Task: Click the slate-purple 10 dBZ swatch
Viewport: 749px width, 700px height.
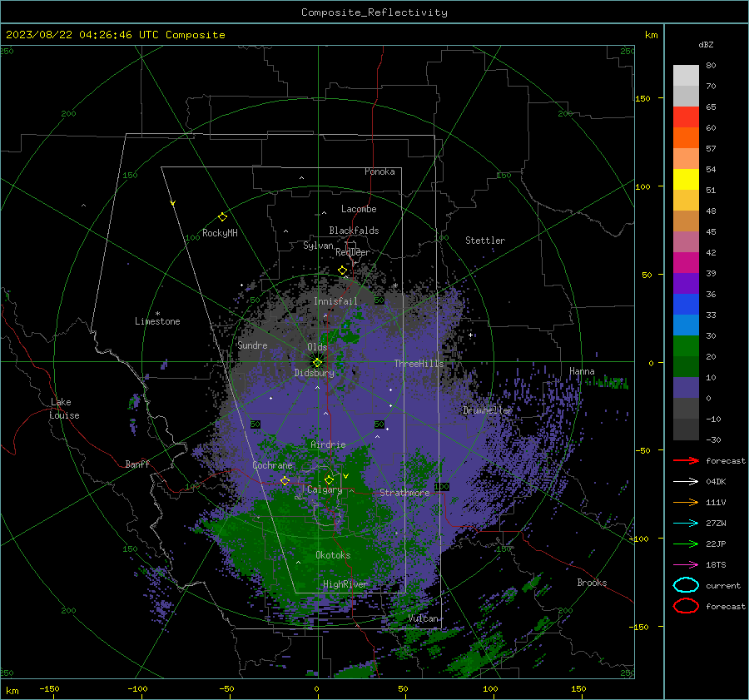Action: [686, 387]
